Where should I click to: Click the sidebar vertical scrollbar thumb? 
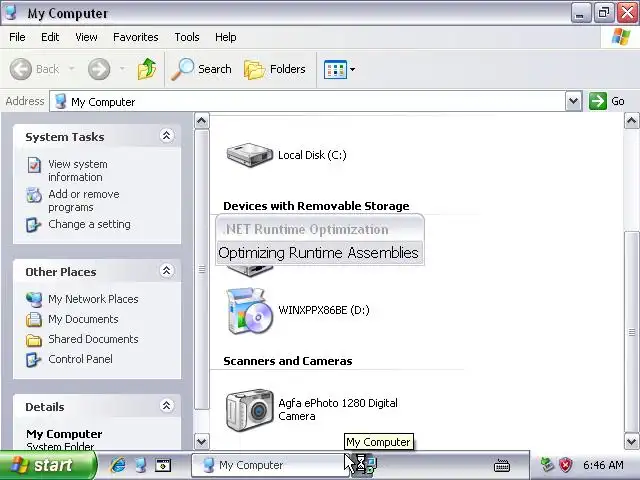tap(202, 269)
